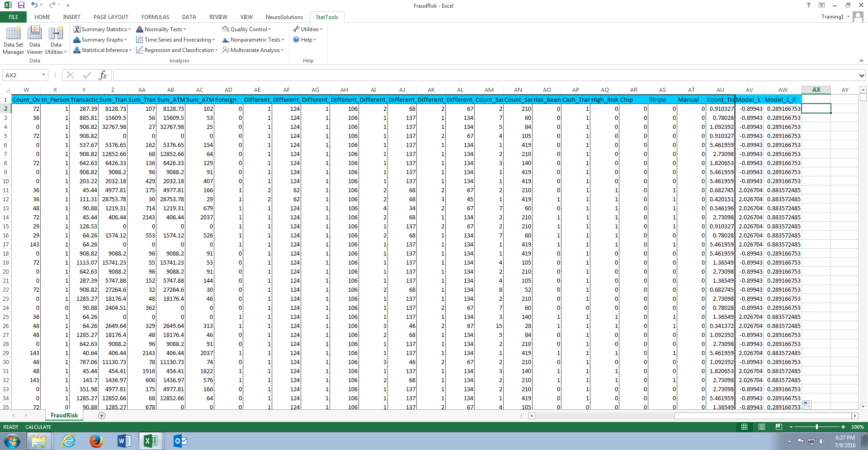Expand the Name Box dropdown arrow
868x450 pixels.
[x=44, y=75]
